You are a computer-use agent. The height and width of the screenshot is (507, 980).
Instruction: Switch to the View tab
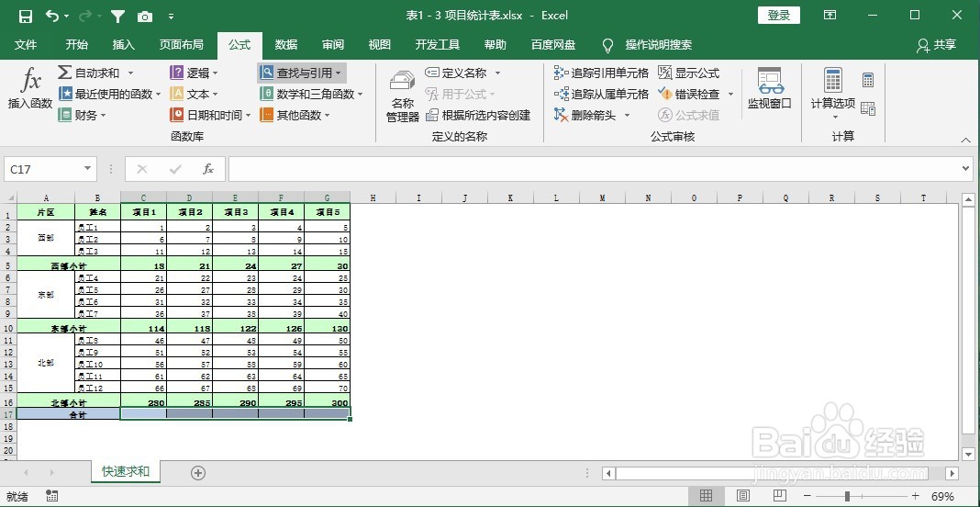(x=379, y=44)
